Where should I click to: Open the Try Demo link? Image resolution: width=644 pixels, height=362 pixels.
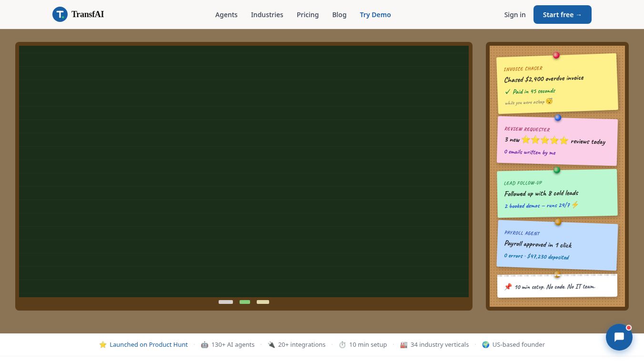375,15
